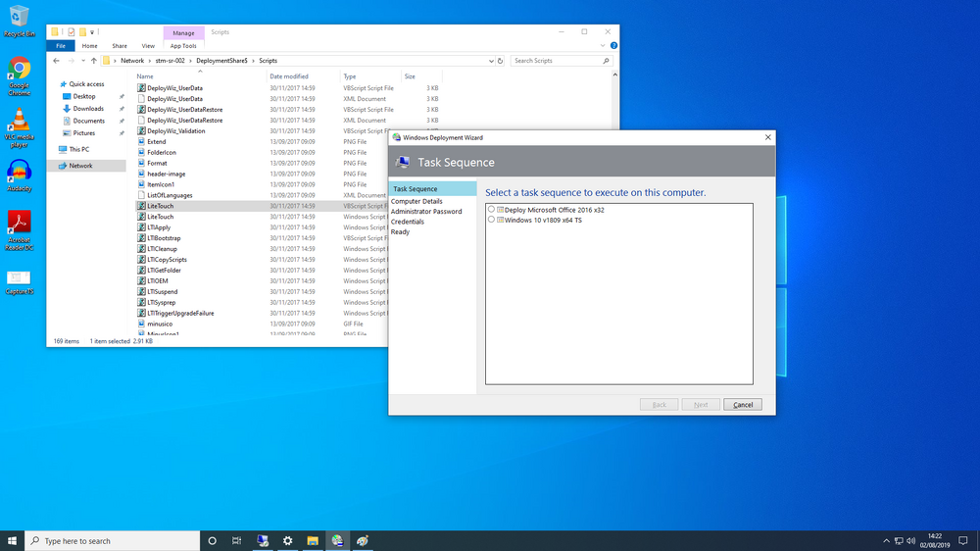Select Pictures in the navigation pane
Viewport: 980px width, 551px height.
pos(83,133)
